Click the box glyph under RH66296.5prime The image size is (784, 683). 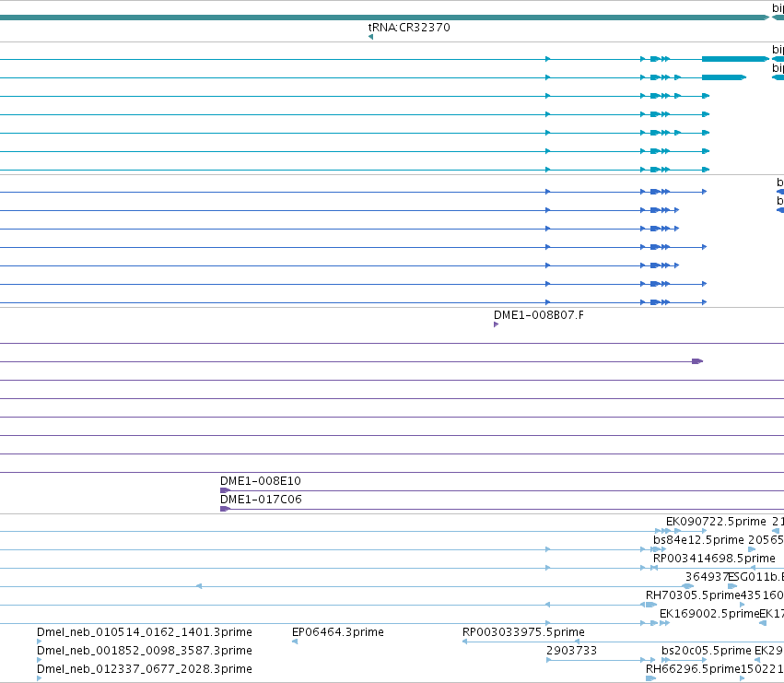[650, 678]
